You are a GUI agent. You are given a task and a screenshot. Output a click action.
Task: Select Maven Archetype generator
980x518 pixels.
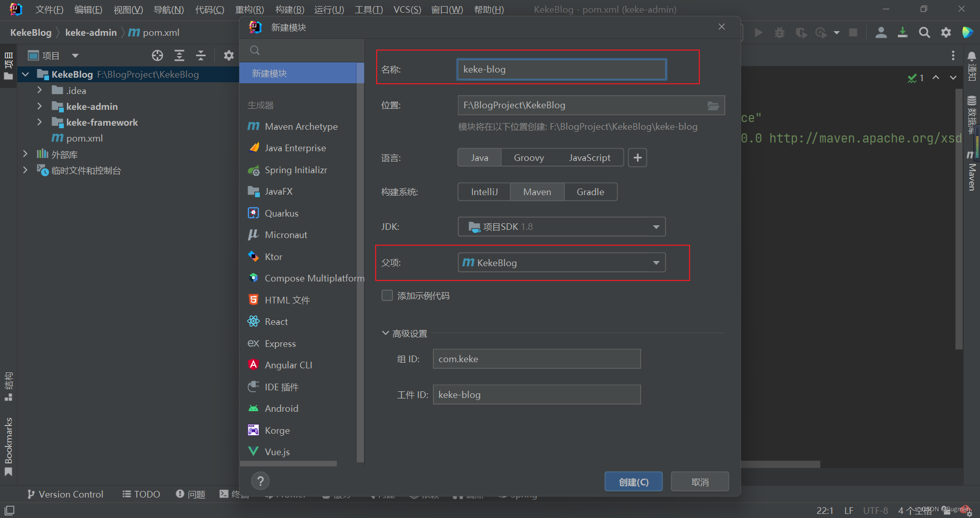click(301, 126)
